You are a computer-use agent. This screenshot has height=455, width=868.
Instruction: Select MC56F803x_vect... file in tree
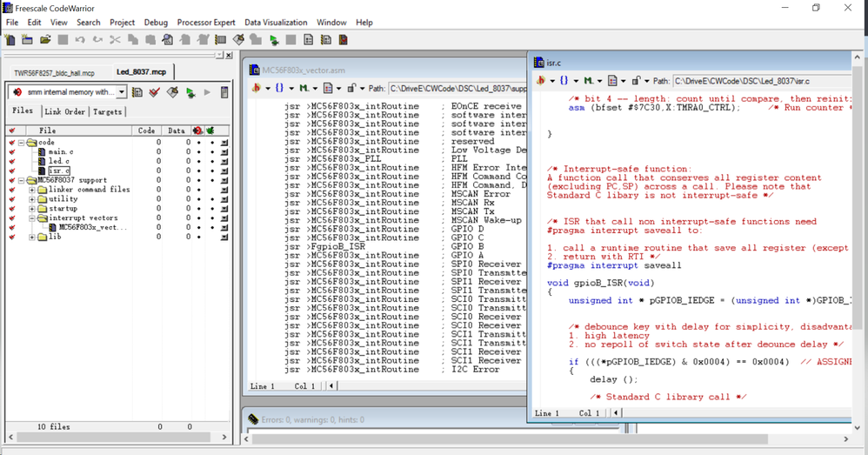pyautogui.click(x=93, y=228)
